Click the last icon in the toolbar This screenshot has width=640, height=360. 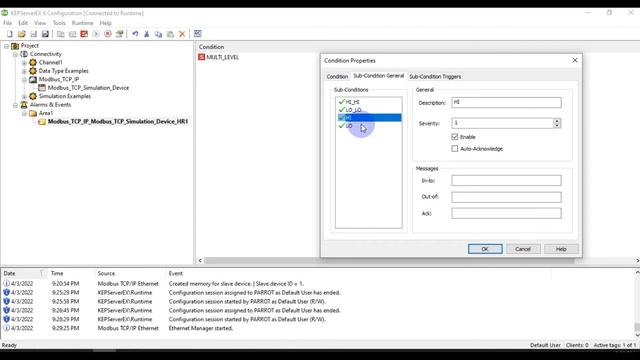198,34
